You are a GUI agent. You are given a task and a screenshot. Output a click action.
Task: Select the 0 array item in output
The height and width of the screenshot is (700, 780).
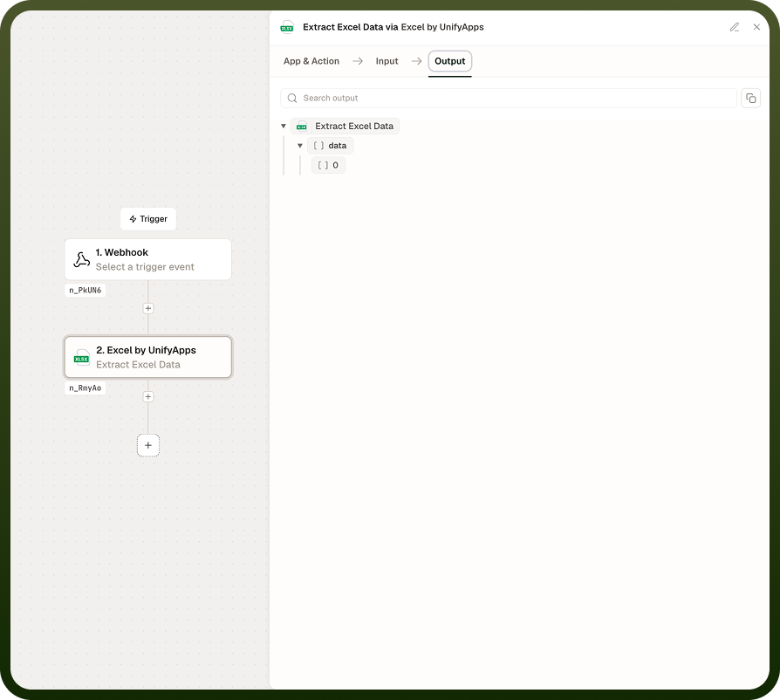[x=328, y=165]
